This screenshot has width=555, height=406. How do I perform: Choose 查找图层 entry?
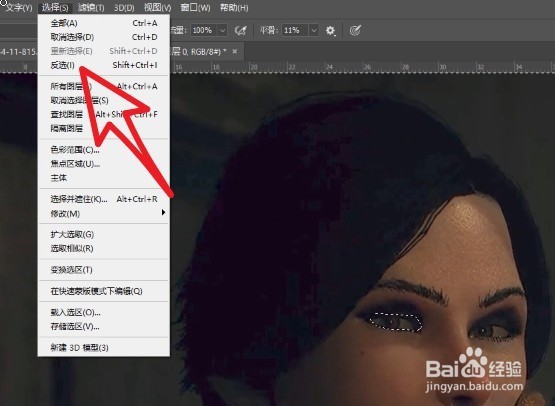click(x=104, y=114)
